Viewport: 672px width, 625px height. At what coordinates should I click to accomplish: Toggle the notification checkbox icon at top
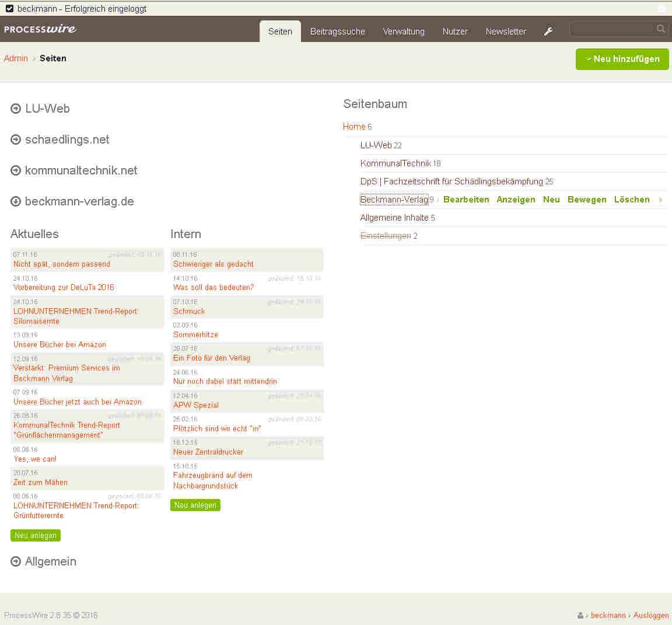tap(9, 9)
